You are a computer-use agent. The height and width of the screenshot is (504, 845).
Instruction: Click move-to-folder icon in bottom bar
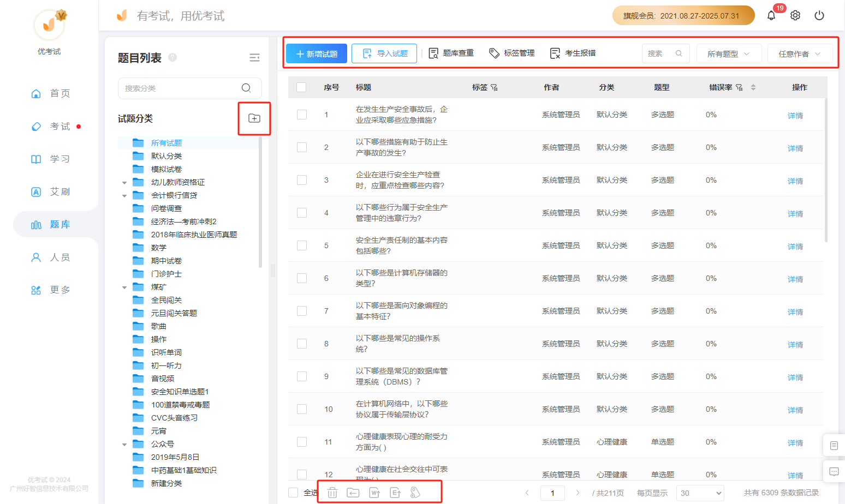tap(353, 493)
